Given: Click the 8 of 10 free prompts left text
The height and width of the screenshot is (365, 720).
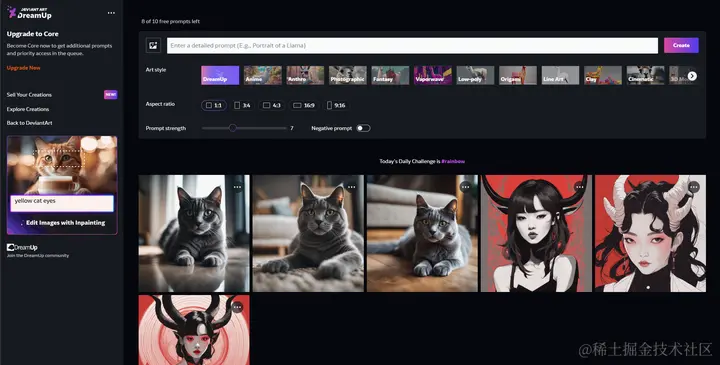Looking at the screenshot, I should 170,22.
